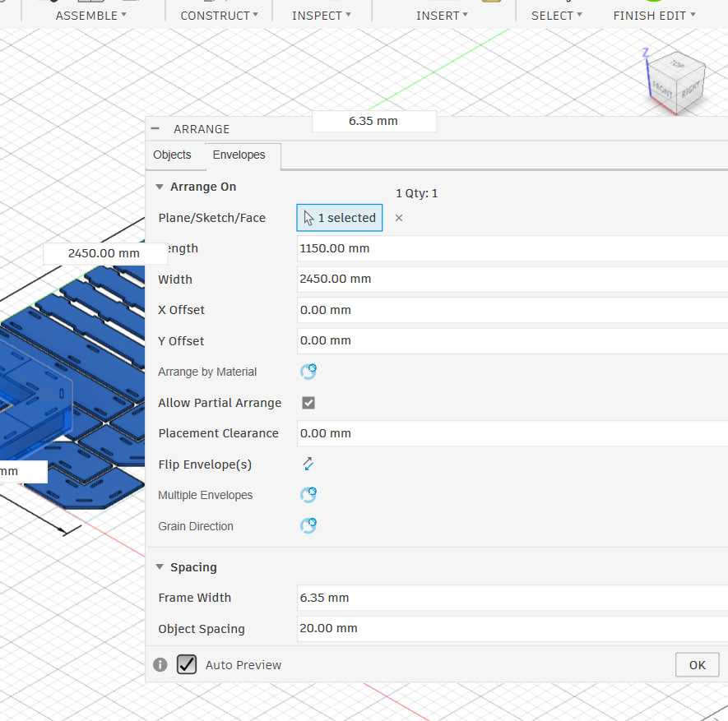
Task: Click the OK button
Action: [x=697, y=665]
